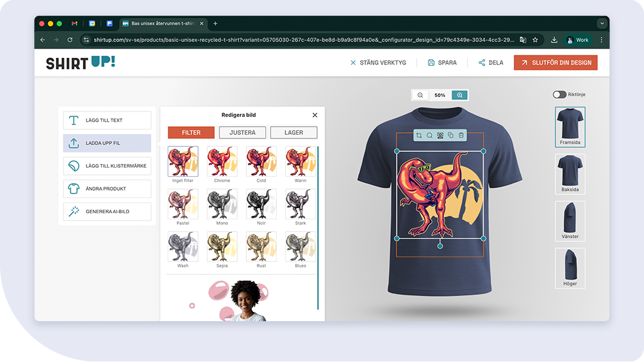Viewport: 644px width, 362px height.
Task: Apply the Cold filter
Action: [261, 161]
